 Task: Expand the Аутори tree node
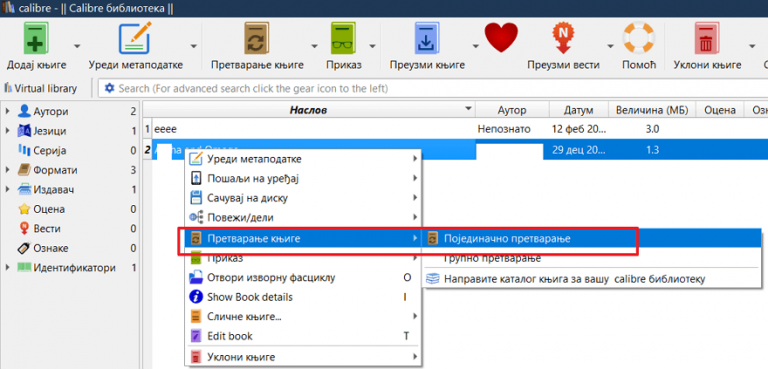tap(7, 112)
